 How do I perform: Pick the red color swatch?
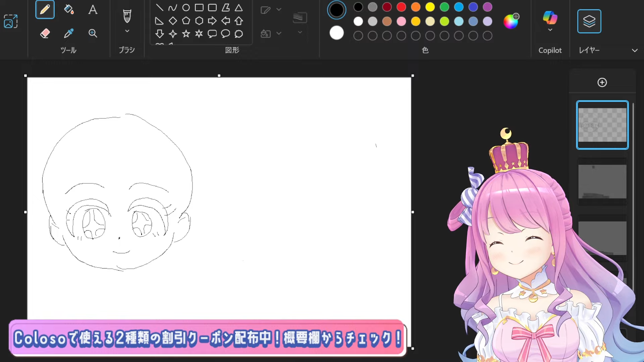coord(401,7)
